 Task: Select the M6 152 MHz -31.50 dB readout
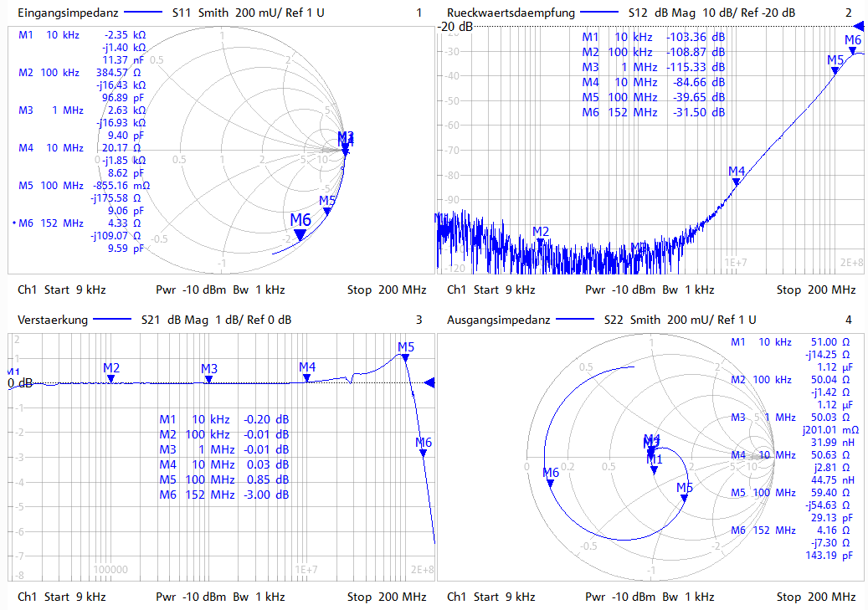click(653, 112)
